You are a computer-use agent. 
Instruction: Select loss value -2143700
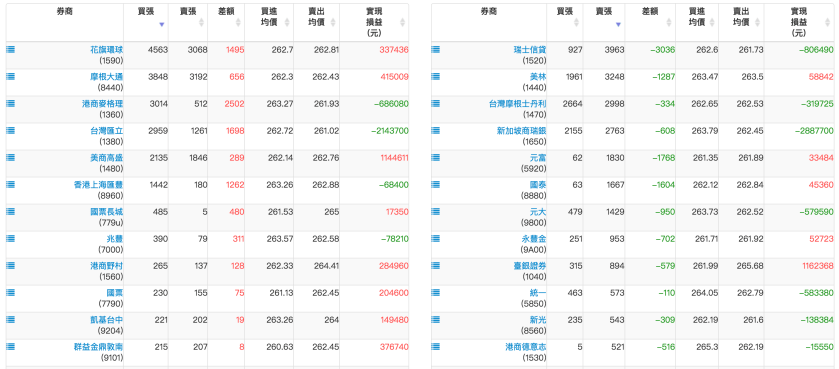(x=389, y=130)
